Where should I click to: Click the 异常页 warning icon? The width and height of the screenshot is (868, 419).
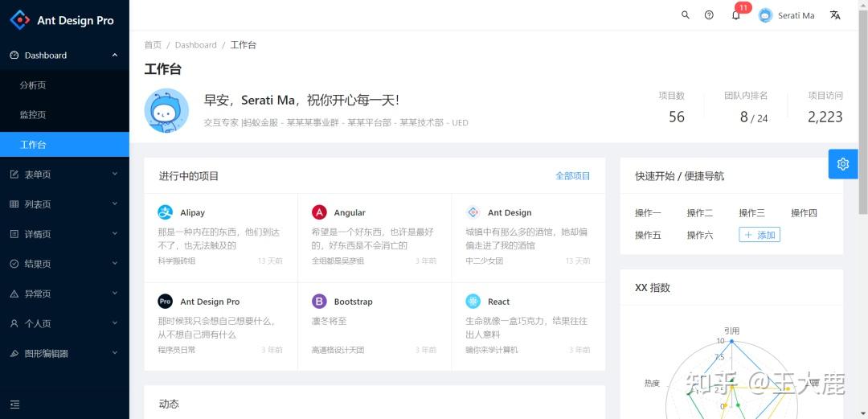coord(14,294)
